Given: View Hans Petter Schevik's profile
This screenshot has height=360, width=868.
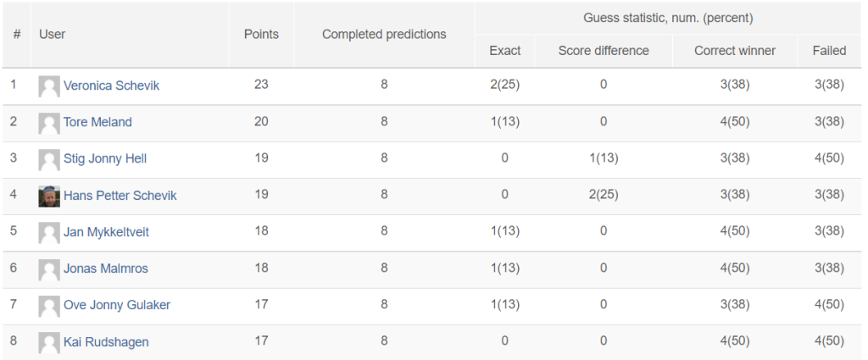Looking at the screenshot, I should (120, 195).
